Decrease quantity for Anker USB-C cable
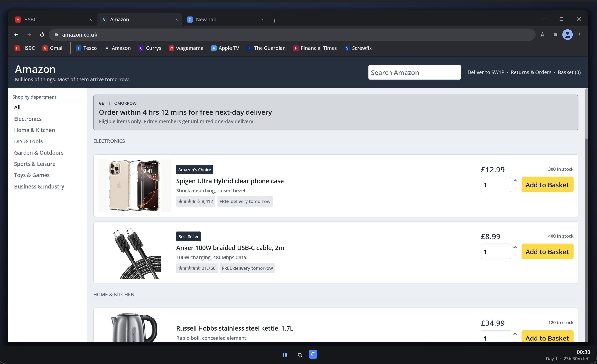The width and height of the screenshot is (597, 364). pos(515,255)
